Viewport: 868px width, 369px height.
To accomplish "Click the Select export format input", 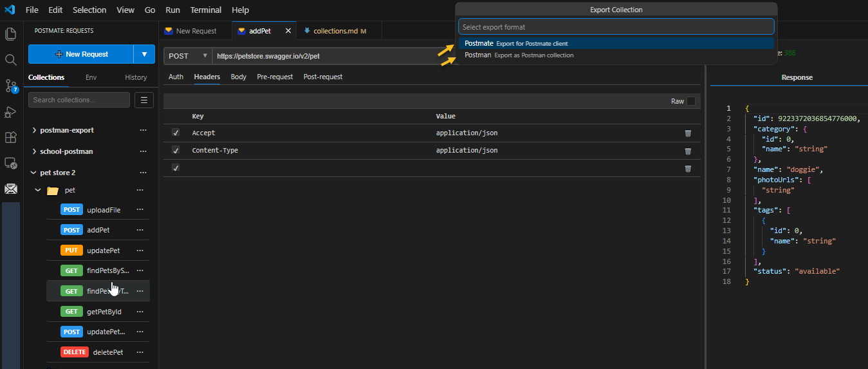I will [x=616, y=27].
